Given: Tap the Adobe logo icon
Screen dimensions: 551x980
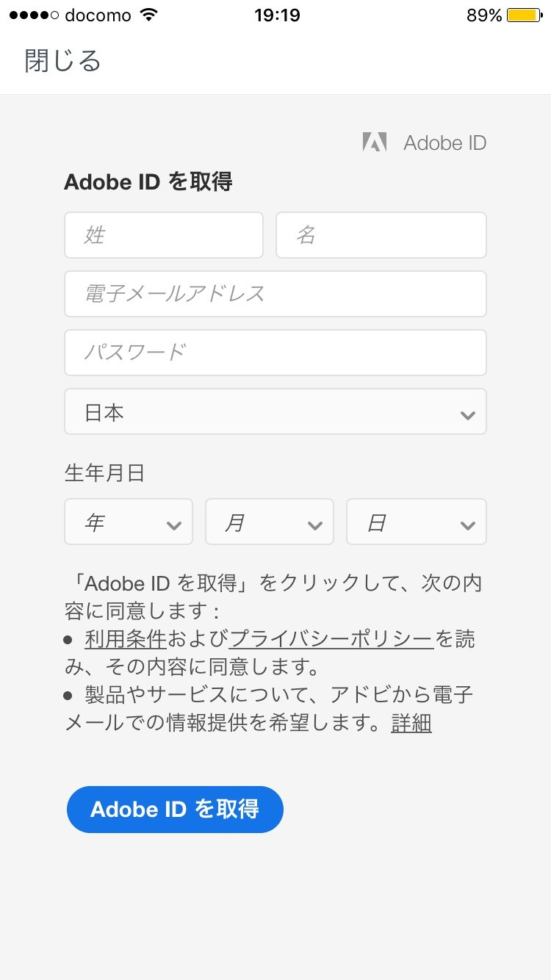Looking at the screenshot, I should [x=375, y=143].
